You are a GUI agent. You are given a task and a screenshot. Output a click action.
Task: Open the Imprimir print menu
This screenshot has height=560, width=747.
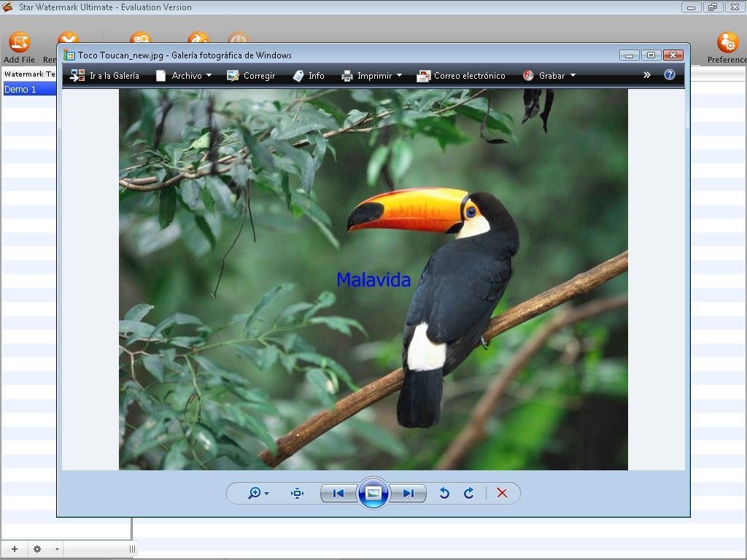[372, 76]
